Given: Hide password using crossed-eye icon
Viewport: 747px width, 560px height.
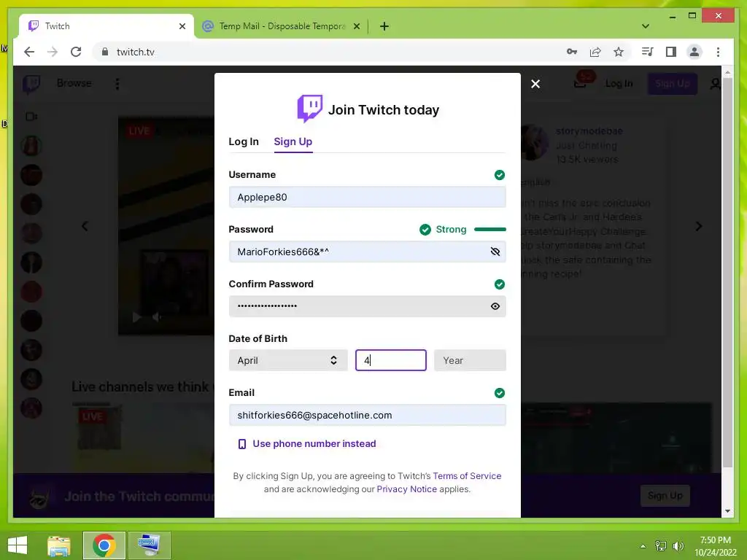Looking at the screenshot, I should click(x=495, y=252).
